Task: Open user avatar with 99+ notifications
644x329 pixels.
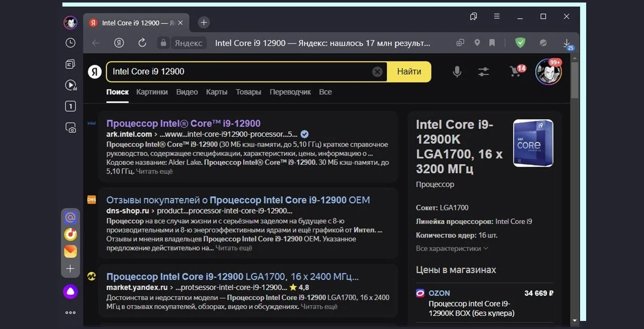Action: 548,71
